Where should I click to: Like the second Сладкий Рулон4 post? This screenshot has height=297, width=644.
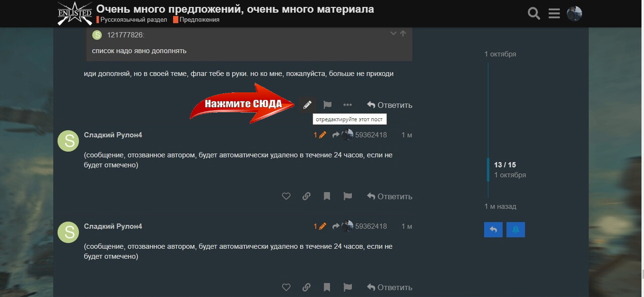[286, 287]
